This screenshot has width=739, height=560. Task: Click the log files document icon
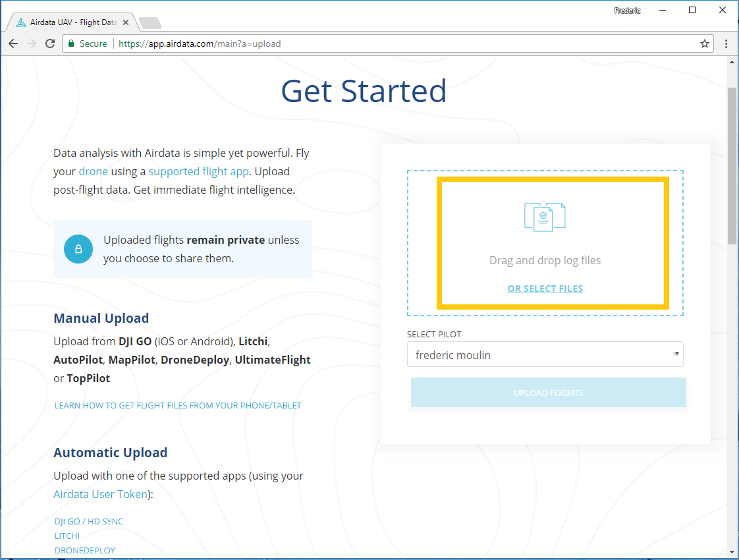click(545, 217)
